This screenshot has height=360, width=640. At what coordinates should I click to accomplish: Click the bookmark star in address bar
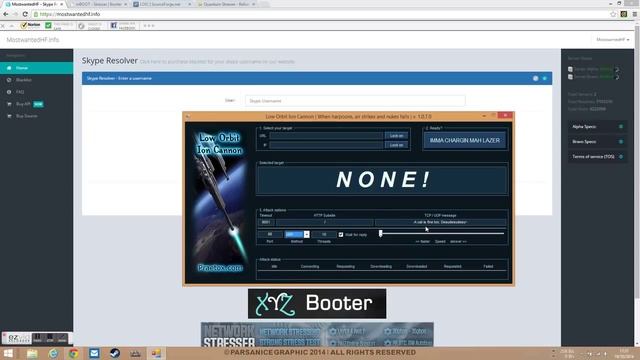pos(613,14)
